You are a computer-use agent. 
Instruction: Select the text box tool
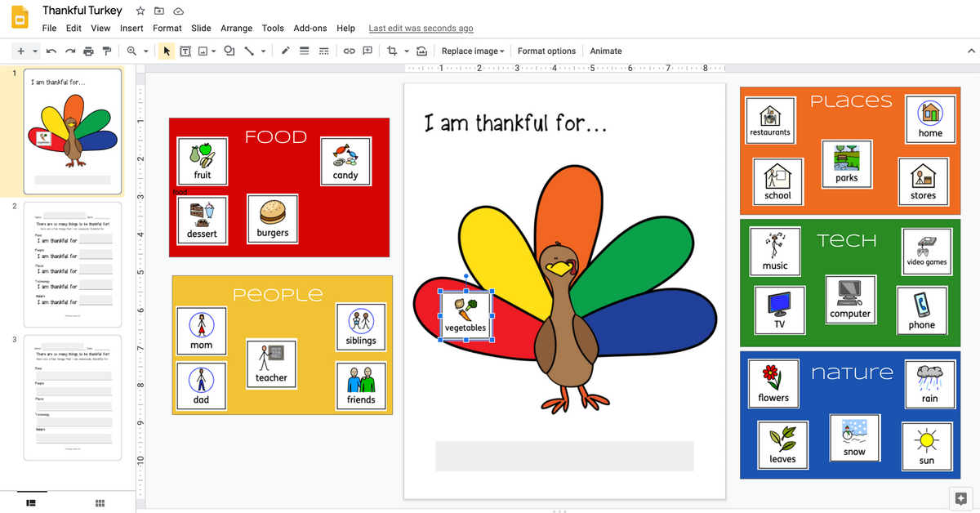pyautogui.click(x=185, y=50)
